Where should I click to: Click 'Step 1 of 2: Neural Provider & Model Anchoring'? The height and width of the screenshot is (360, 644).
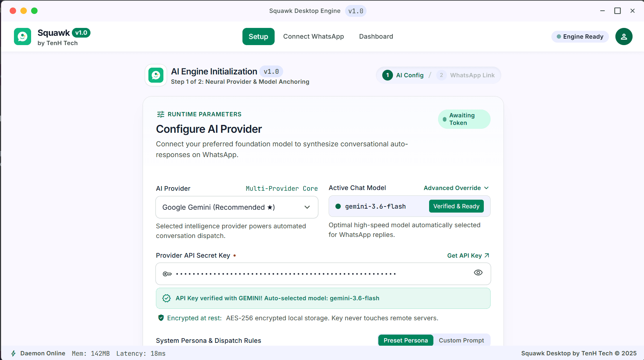240,82
